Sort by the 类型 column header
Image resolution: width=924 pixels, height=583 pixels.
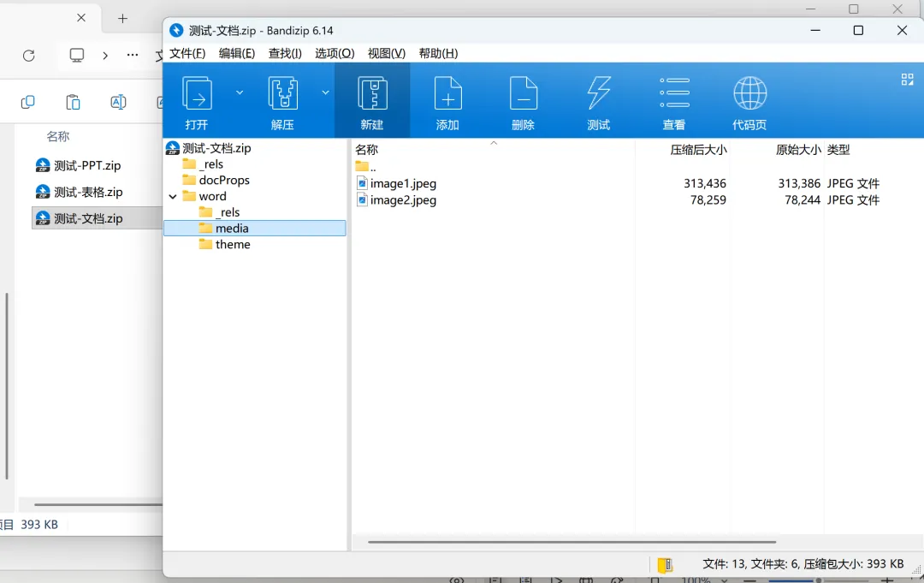coord(838,150)
